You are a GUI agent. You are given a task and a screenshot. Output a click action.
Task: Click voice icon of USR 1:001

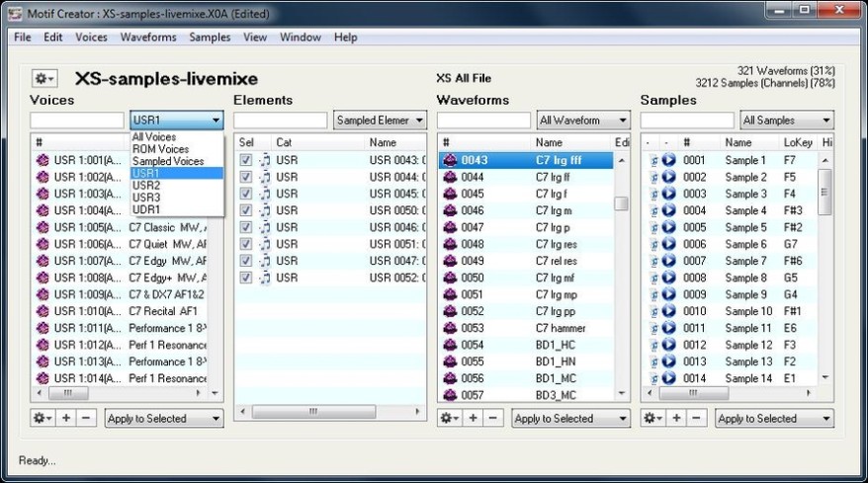[43, 160]
